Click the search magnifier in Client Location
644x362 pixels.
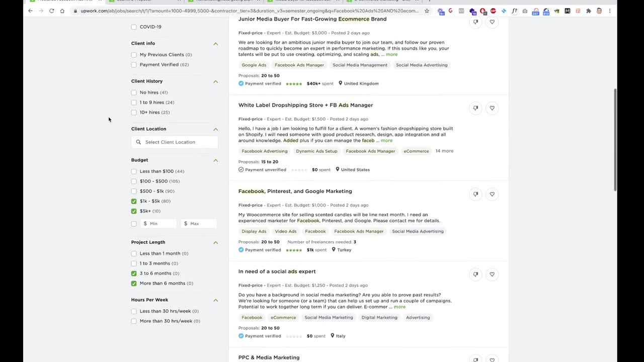(138, 142)
